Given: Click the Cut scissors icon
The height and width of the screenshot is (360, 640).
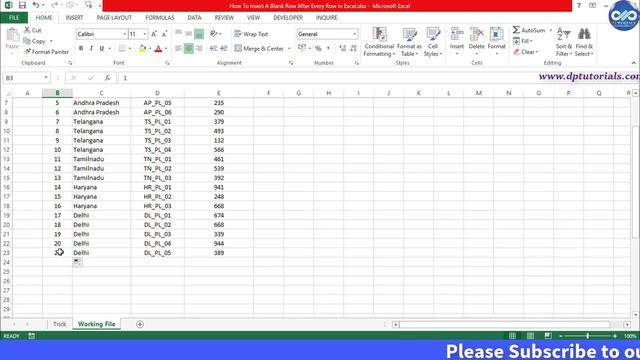Looking at the screenshot, I should (x=27, y=30).
